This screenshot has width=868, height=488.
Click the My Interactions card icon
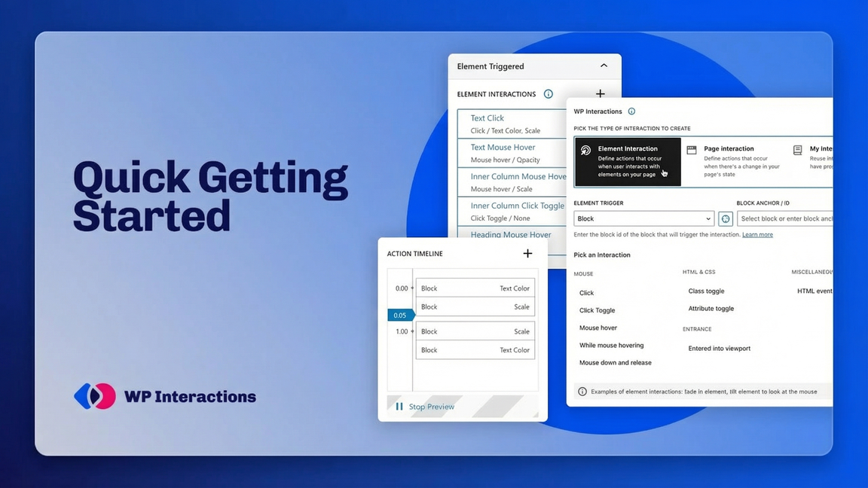(x=798, y=150)
